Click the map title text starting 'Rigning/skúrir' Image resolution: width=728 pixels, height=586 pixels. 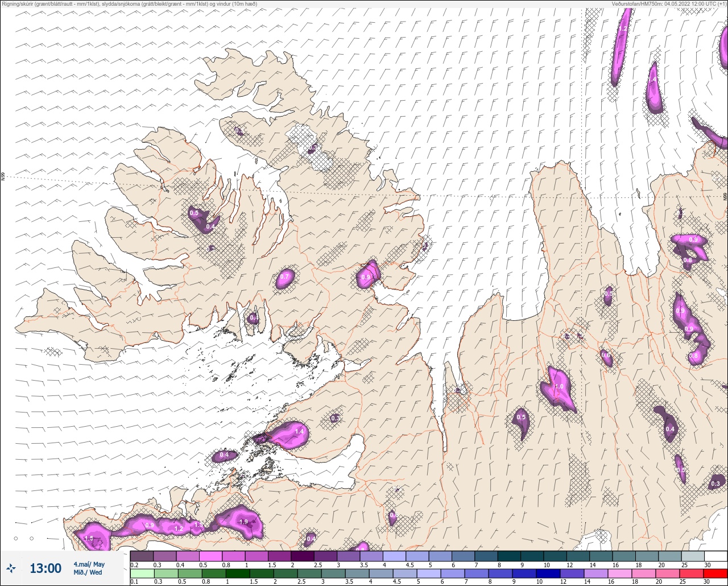129,4
